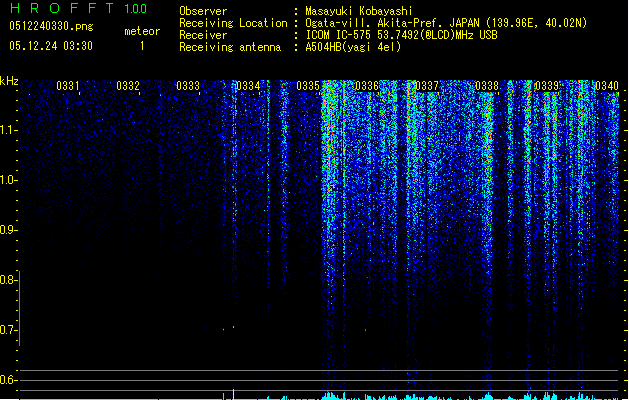Click the 0.7 kHz axis label
The width and height of the screenshot is (629, 400).
(8, 330)
